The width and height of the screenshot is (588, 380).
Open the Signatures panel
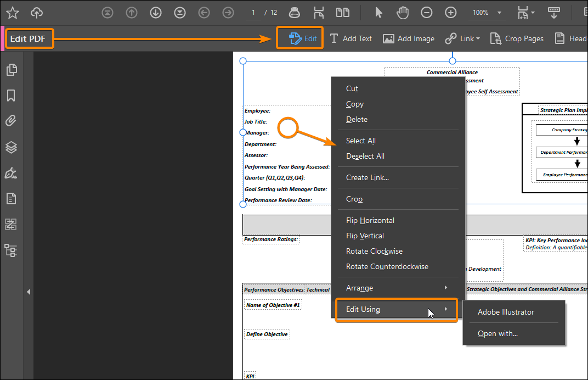[x=12, y=172]
